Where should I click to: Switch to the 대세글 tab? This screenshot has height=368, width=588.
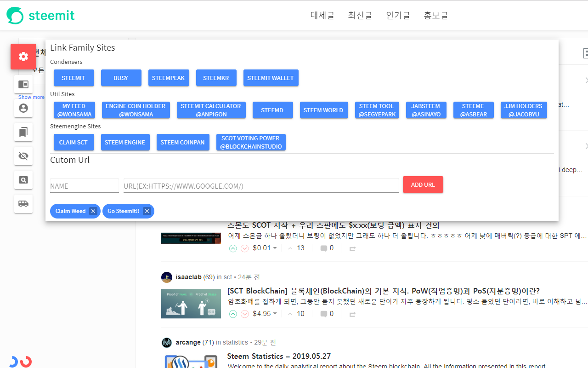pyautogui.click(x=322, y=15)
